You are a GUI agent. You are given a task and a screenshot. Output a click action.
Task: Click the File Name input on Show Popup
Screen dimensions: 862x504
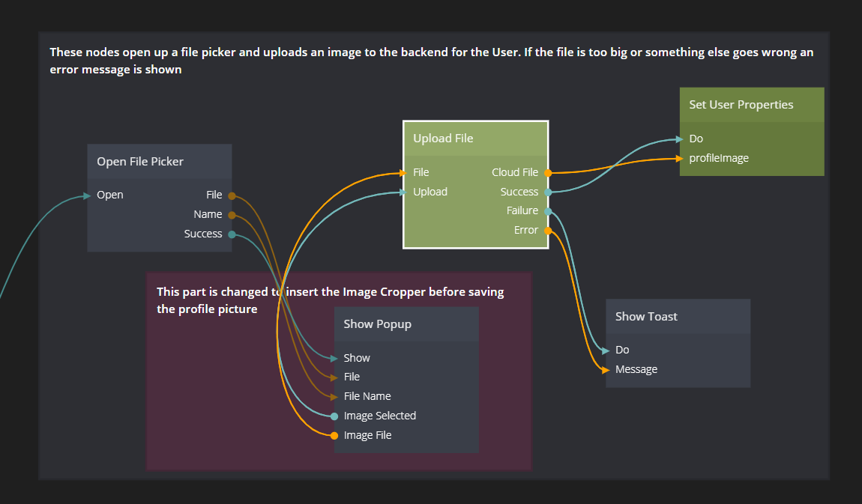coord(367,396)
